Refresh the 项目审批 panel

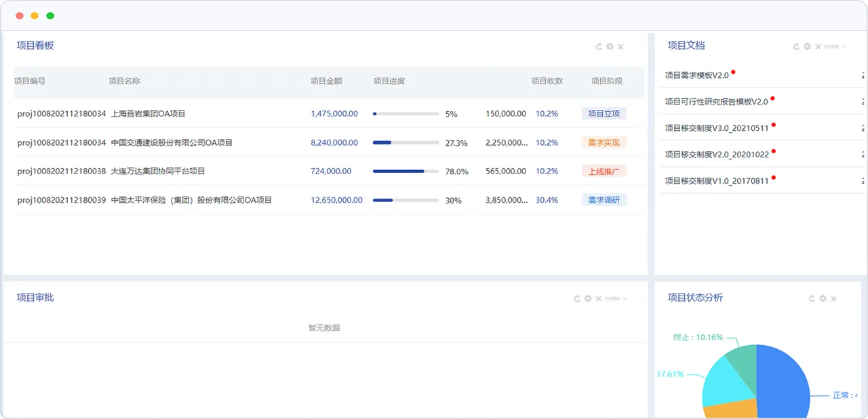click(x=577, y=298)
